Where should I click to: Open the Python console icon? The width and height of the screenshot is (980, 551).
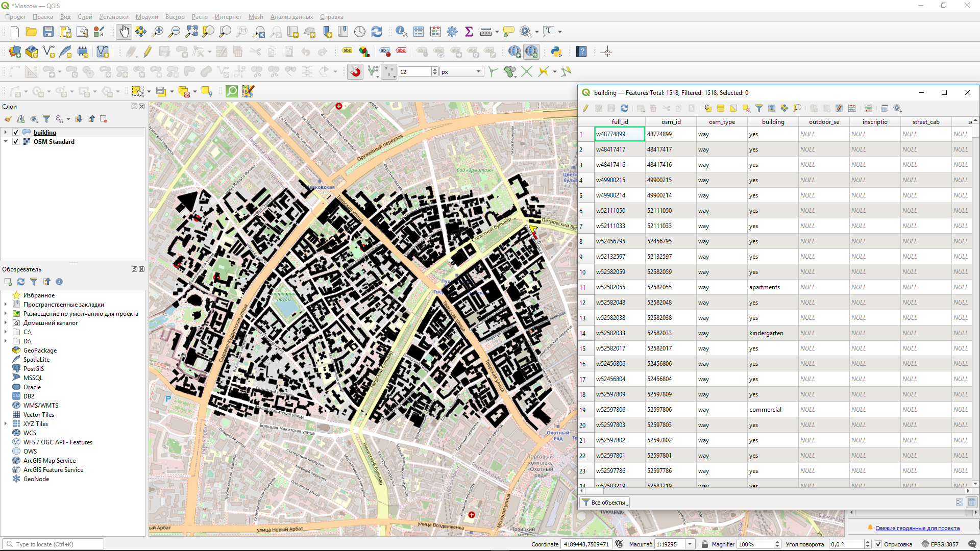[x=556, y=52]
